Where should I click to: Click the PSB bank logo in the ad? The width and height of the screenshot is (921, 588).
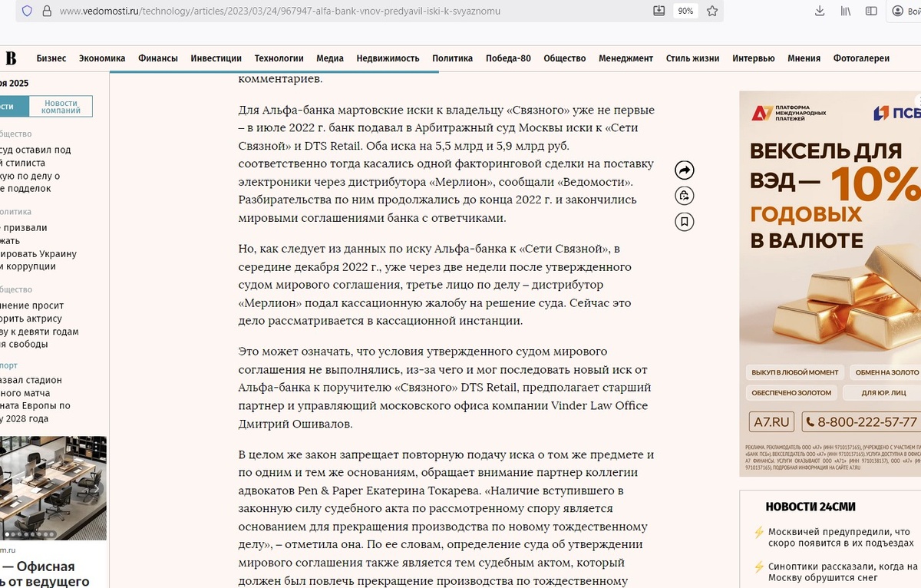tap(897, 113)
